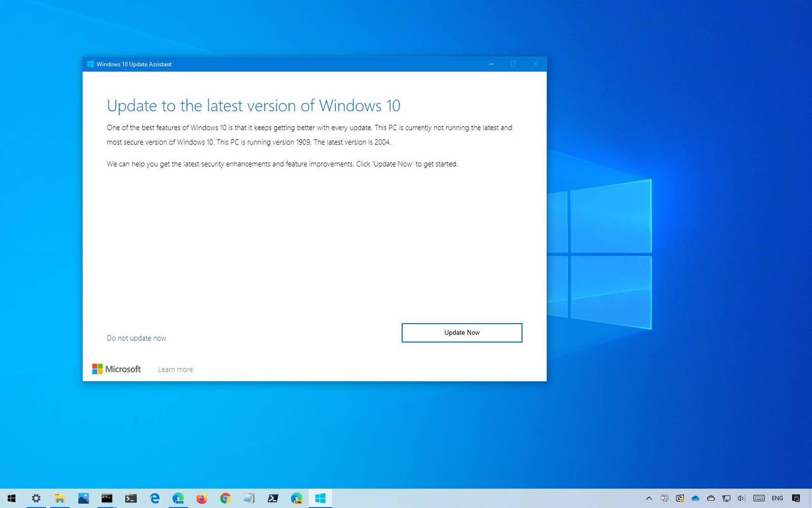812x508 pixels.
Task: Open File Explorer from the taskbar
Action: point(60,498)
